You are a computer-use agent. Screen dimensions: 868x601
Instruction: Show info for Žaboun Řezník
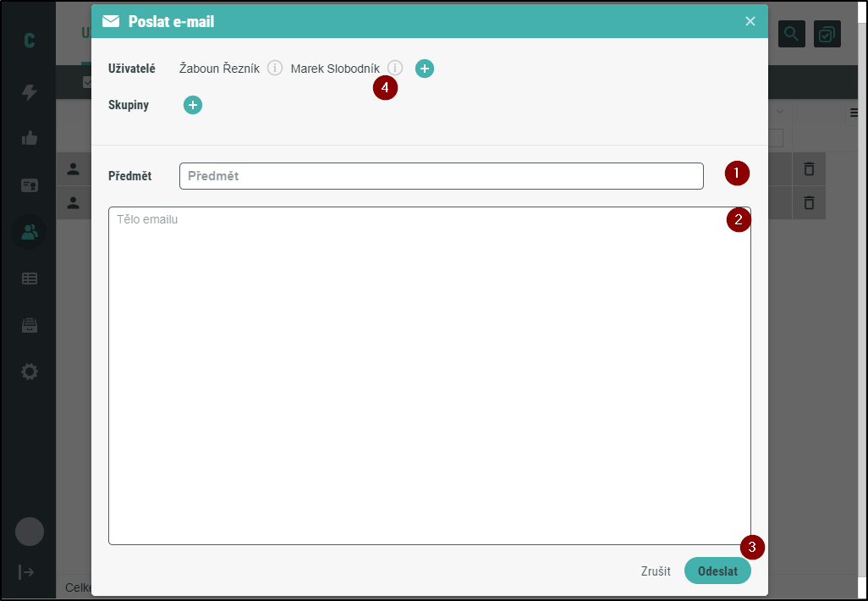(275, 69)
